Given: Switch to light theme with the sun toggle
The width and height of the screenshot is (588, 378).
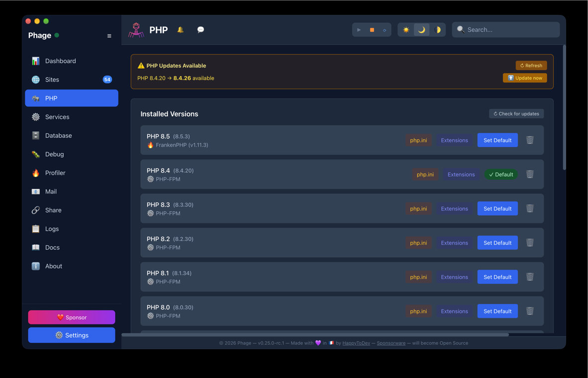Looking at the screenshot, I should click(406, 30).
